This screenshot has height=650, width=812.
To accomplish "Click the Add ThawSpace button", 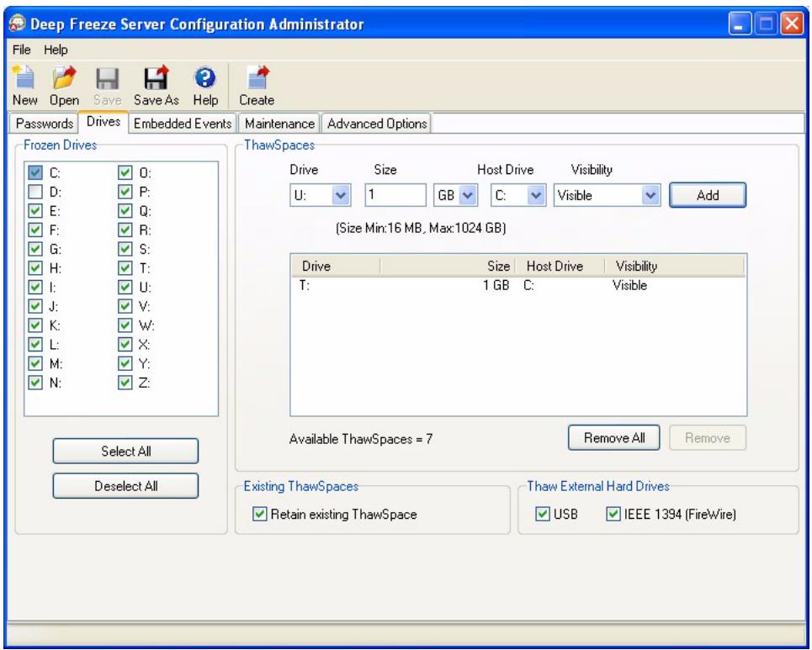I will [708, 195].
